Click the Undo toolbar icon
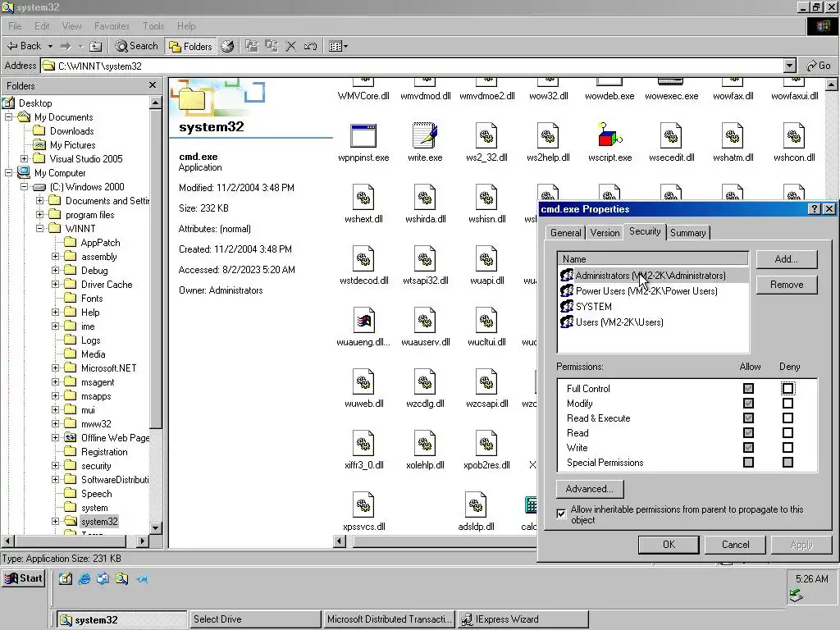840x630 pixels. click(x=310, y=46)
